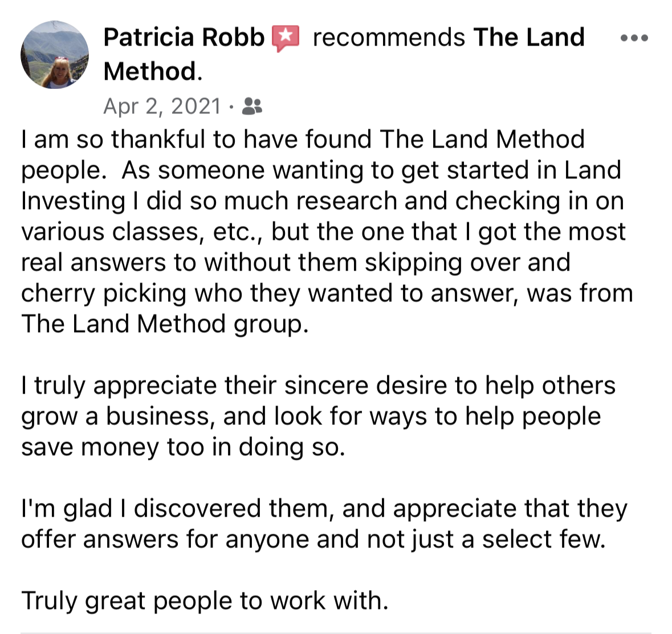Click the line starting "I'm glad I discovered"
Image resolution: width=672 pixels, height=634 pixels.
[324, 509]
